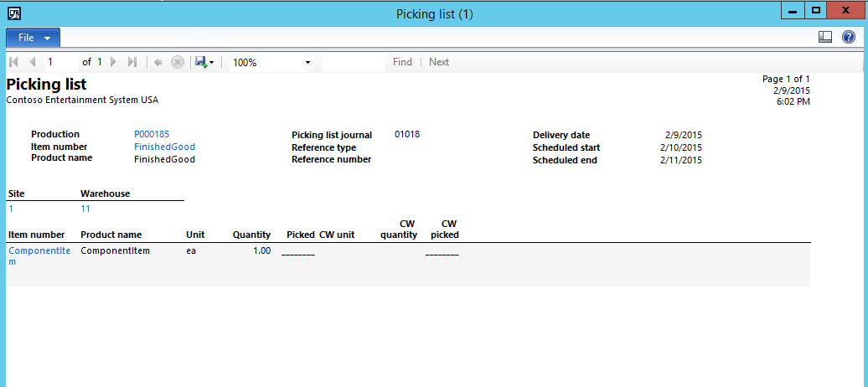
Task: Toggle the view layout icon beside help
Action: 825,38
